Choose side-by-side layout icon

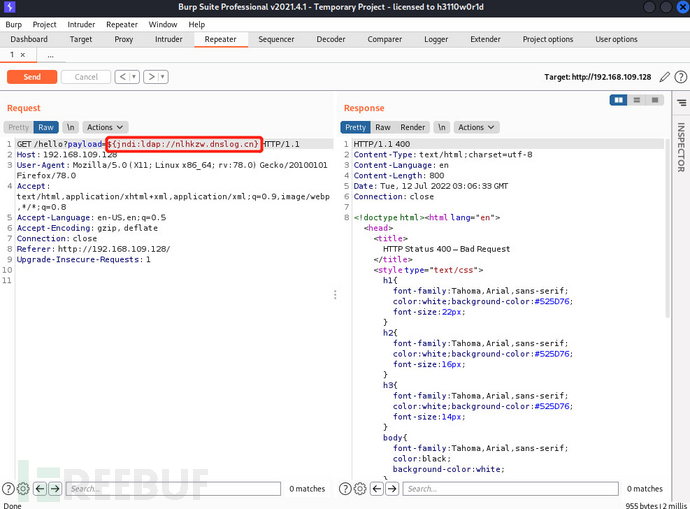(x=618, y=100)
